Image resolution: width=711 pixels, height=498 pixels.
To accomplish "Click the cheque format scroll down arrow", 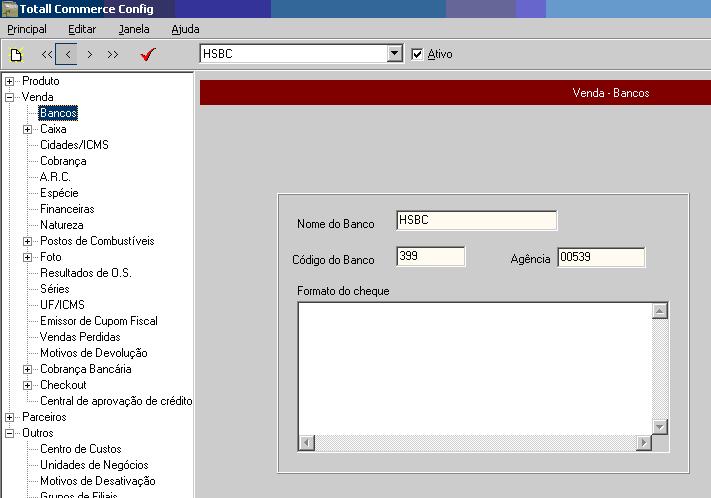I will point(660,427).
